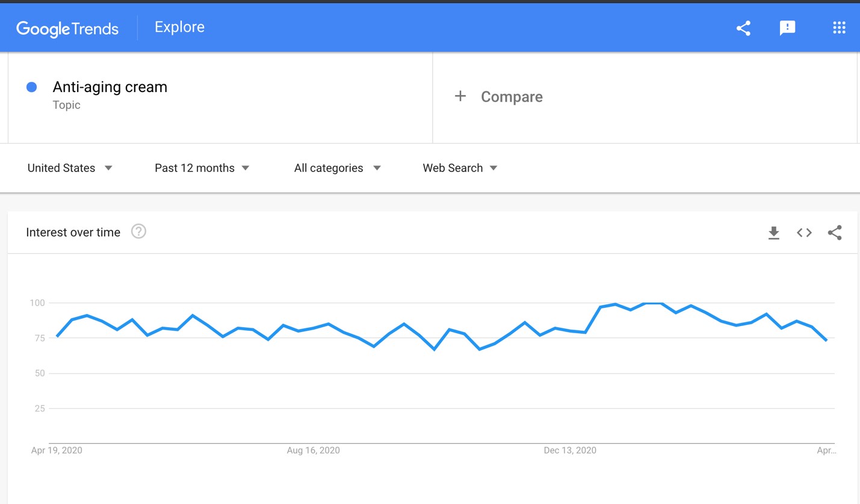Click the share icon in the blue header
860x504 pixels.
click(x=743, y=28)
